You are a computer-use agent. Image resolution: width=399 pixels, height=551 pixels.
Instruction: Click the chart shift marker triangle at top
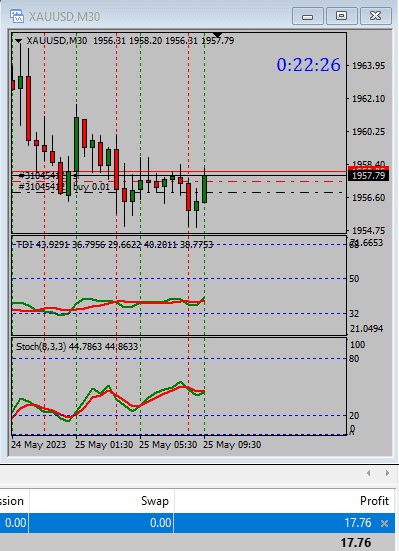(x=218, y=35)
